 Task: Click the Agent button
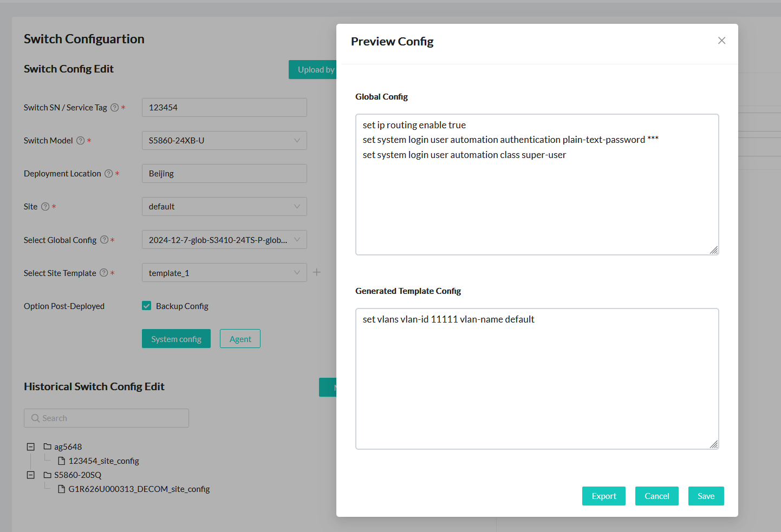point(240,339)
